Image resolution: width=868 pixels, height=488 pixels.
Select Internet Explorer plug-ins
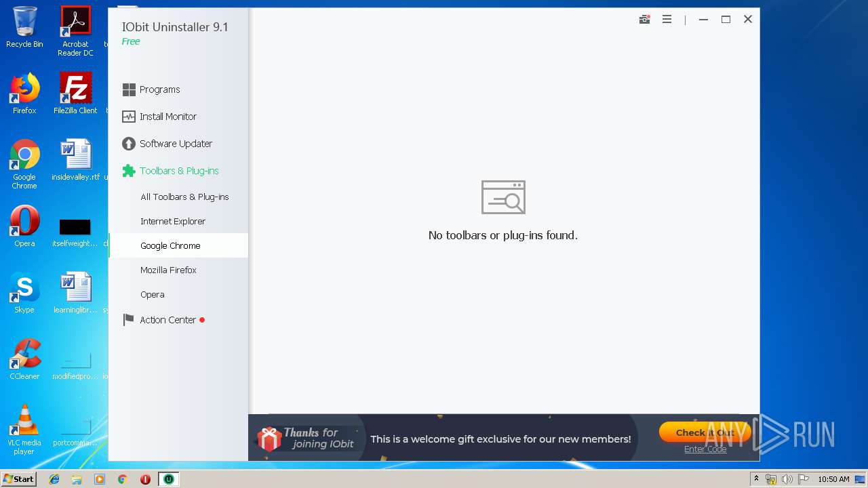(x=173, y=221)
